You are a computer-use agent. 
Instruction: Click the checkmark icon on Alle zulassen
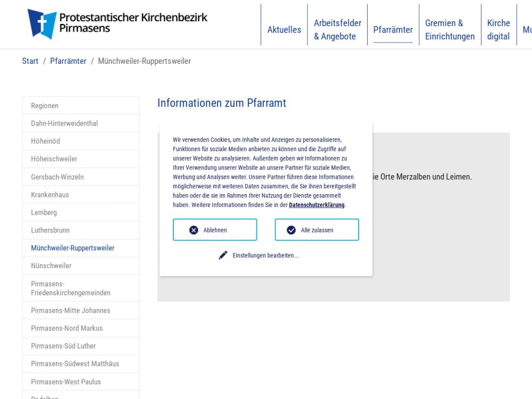point(291,230)
